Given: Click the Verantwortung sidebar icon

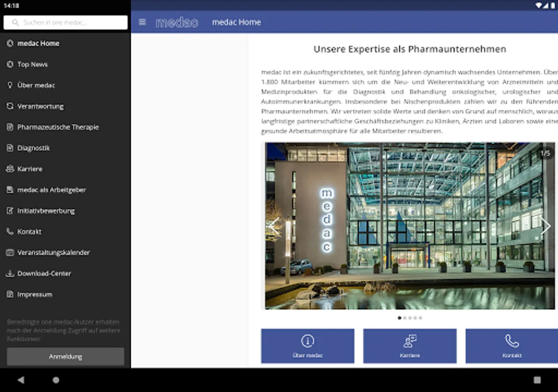Looking at the screenshot, I should tap(10, 106).
